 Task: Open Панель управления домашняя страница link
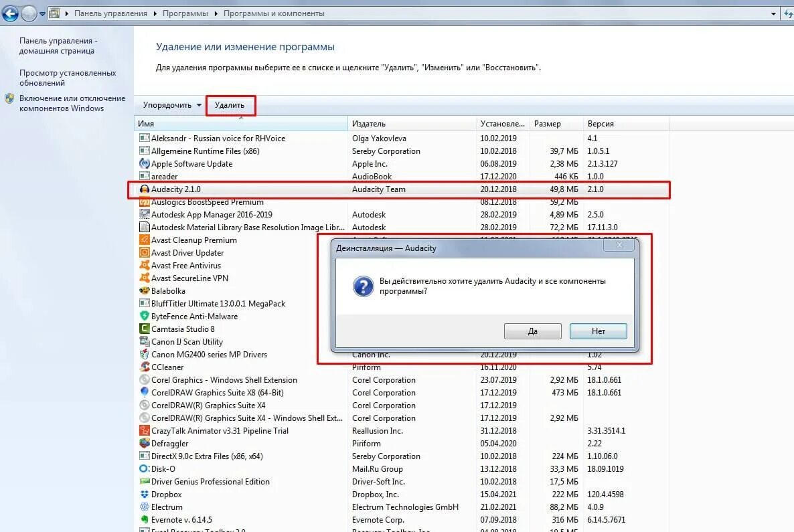point(57,46)
